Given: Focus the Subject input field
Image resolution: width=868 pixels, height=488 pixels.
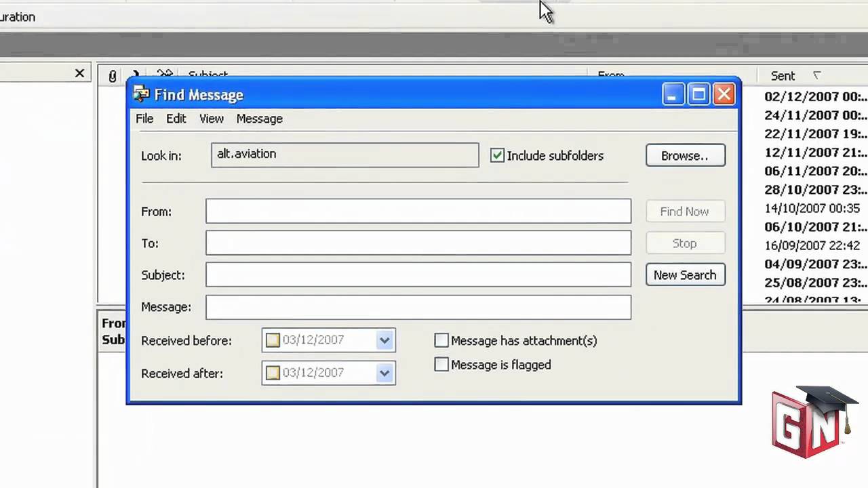Looking at the screenshot, I should coord(418,274).
